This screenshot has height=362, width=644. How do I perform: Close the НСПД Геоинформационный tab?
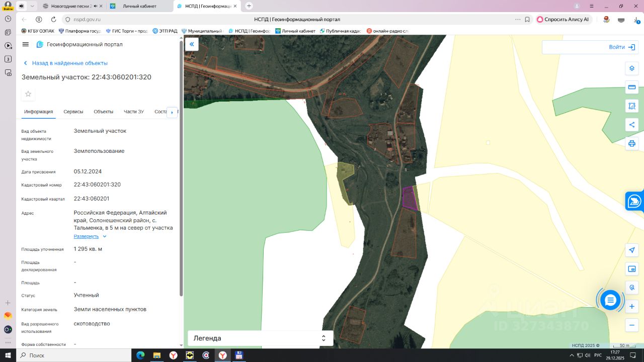(x=236, y=6)
